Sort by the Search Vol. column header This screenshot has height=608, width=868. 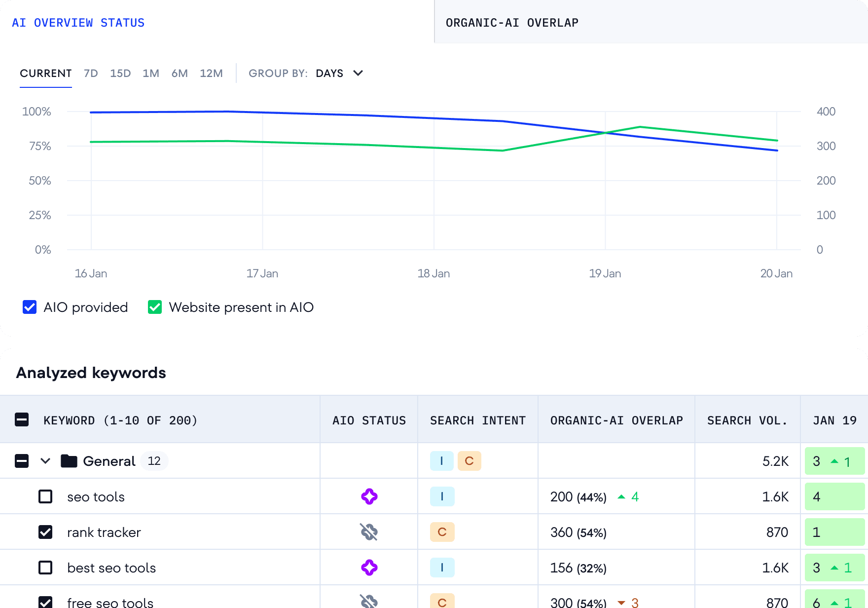point(747,420)
